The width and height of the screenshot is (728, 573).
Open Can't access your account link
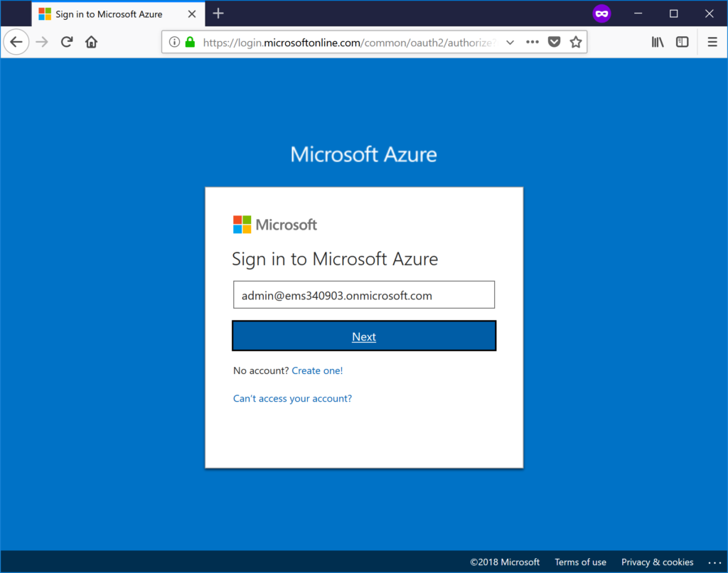pos(292,398)
